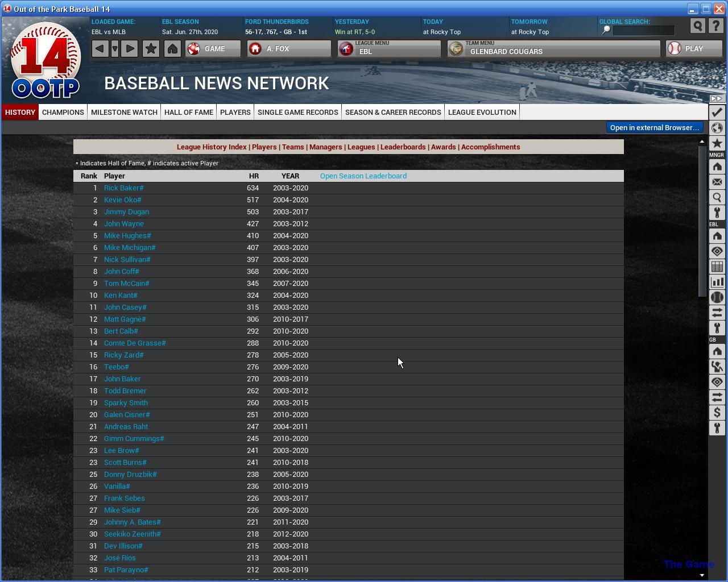
Task: Switch to the HISTORY tab
Action: point(20,112)
